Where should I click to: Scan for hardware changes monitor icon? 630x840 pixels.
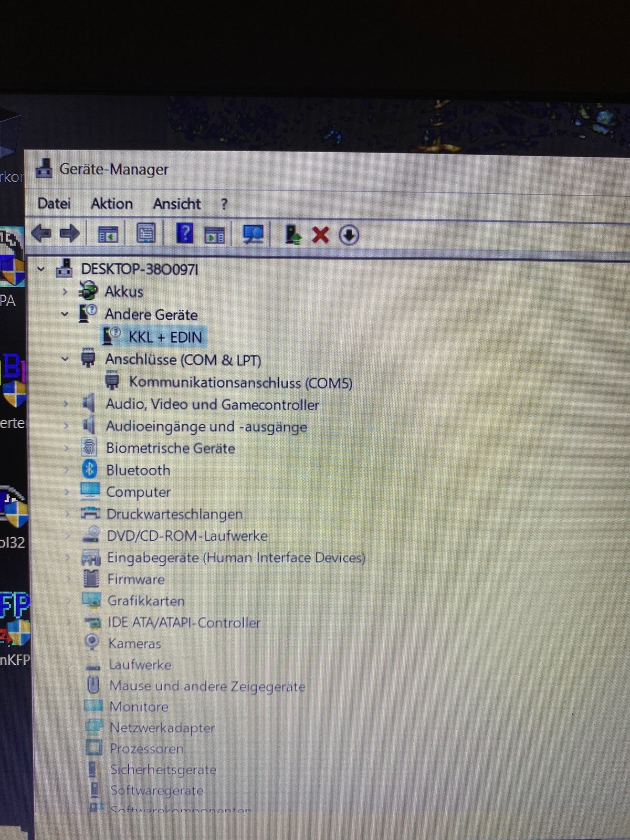point(253,235)
